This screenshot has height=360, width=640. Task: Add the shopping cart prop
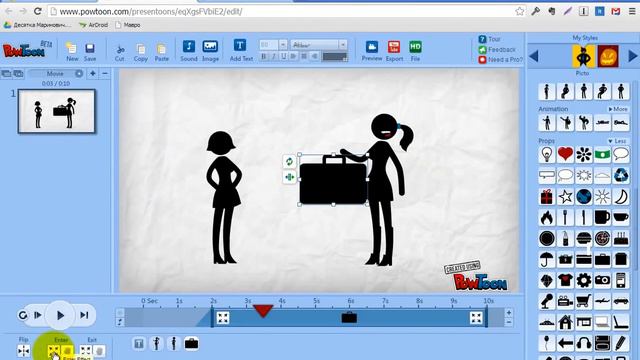coord(584,301)
